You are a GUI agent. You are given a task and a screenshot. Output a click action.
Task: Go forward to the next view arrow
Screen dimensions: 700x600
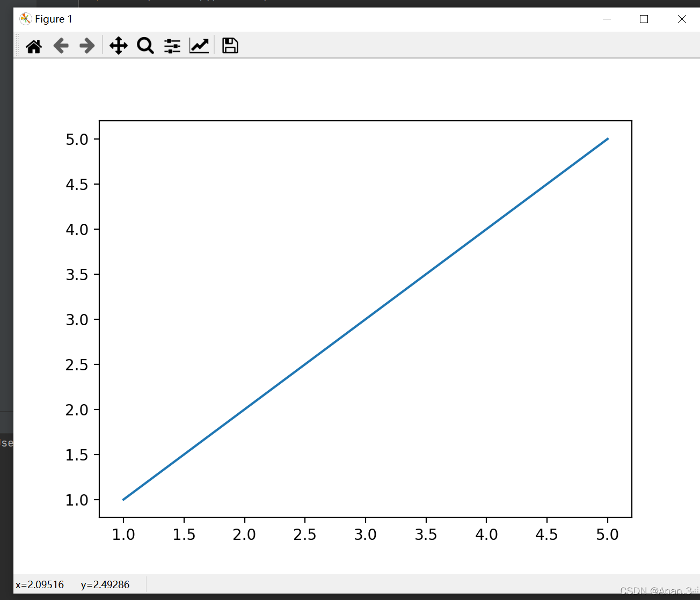86,46
